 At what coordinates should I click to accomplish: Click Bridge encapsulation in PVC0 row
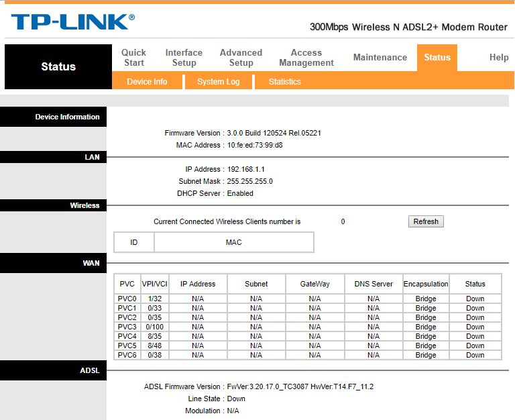tap(426, 299)
